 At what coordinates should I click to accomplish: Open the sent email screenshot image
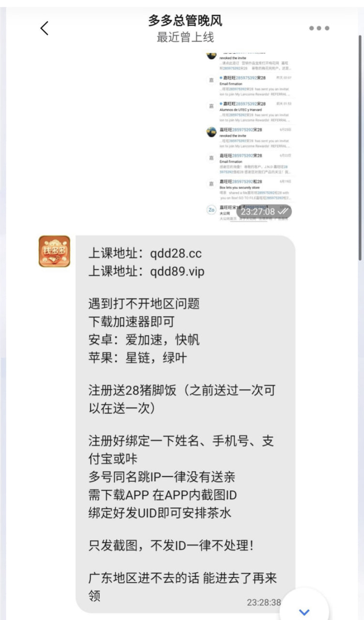tap(248, 136)
